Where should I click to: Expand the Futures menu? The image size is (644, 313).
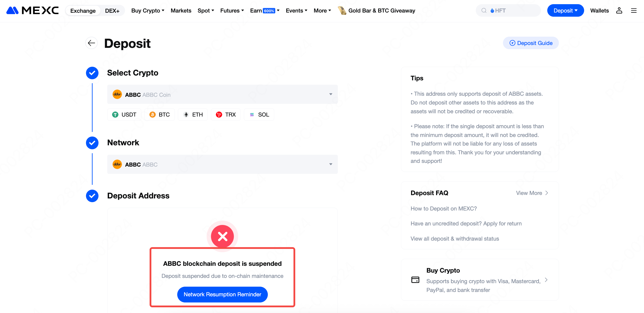click(x=232, y=11)
